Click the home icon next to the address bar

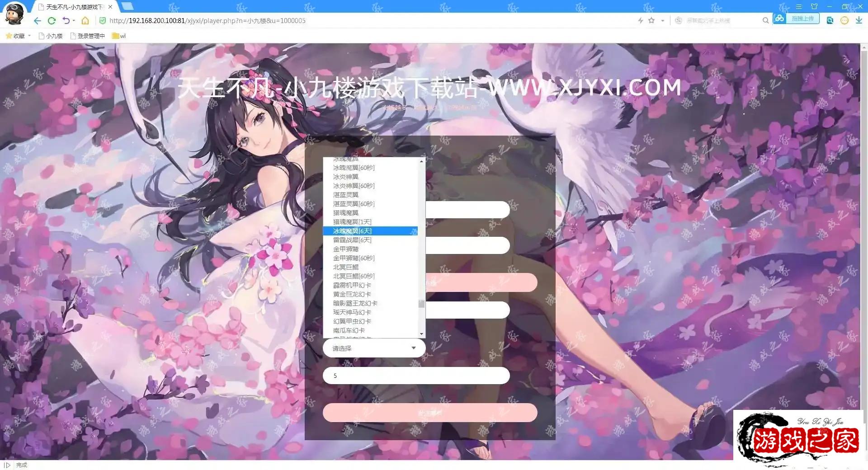(85, 20)
